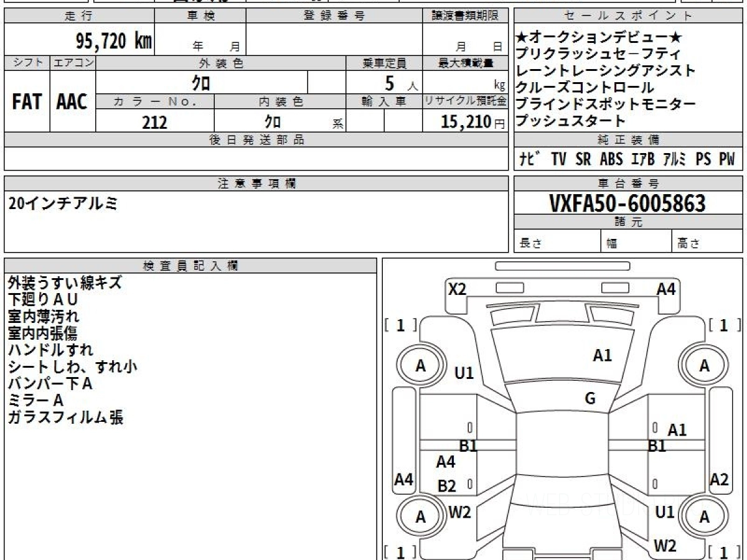Select the A4 mark on the left side sill
The image size is (747, 560).
click(x=404, y=479)
